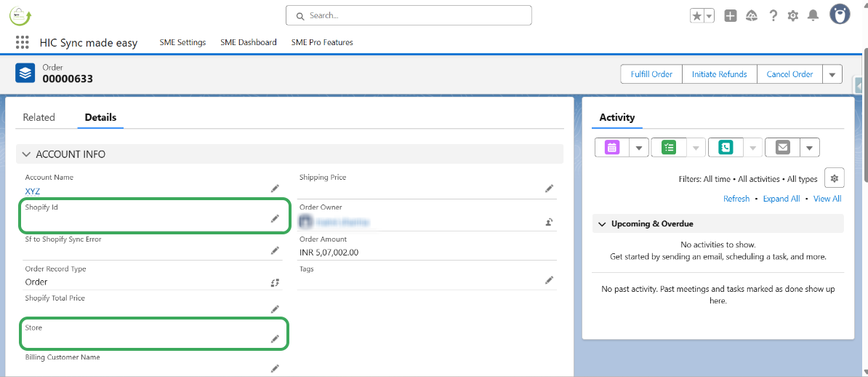868x377 pixels.
Task: Open the Help question mark icon
Action: pos(773,15)
